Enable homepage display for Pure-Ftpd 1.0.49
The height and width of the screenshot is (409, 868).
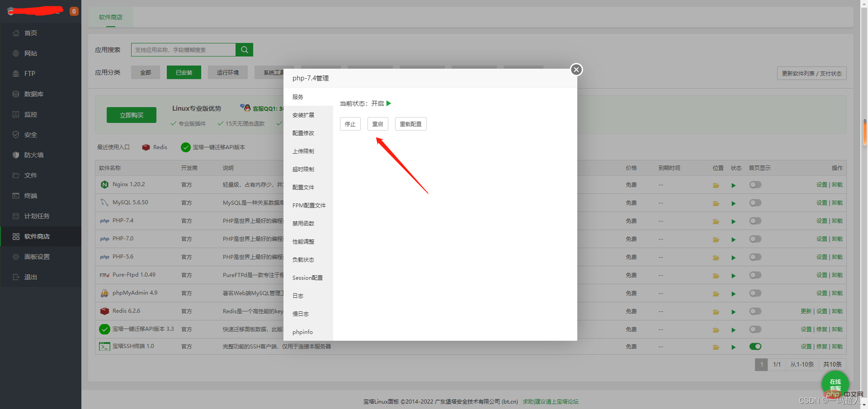(x=755, y=275)
